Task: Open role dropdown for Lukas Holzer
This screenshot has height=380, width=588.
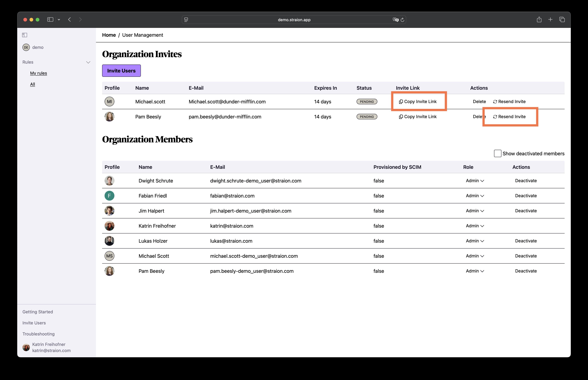Action: 475,241
